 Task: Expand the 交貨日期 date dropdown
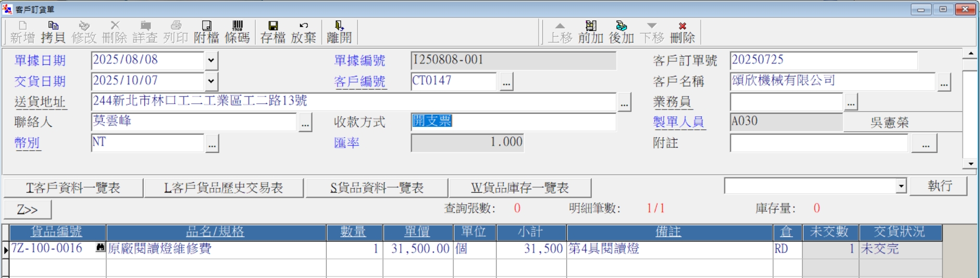[x=210, y=81]
